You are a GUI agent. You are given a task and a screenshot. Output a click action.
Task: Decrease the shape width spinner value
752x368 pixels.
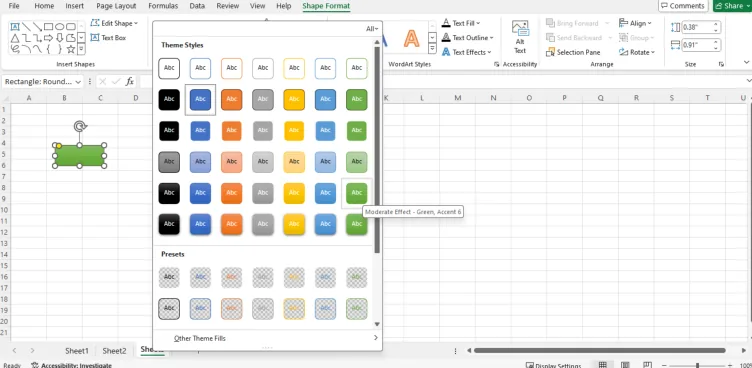point(716,48)
